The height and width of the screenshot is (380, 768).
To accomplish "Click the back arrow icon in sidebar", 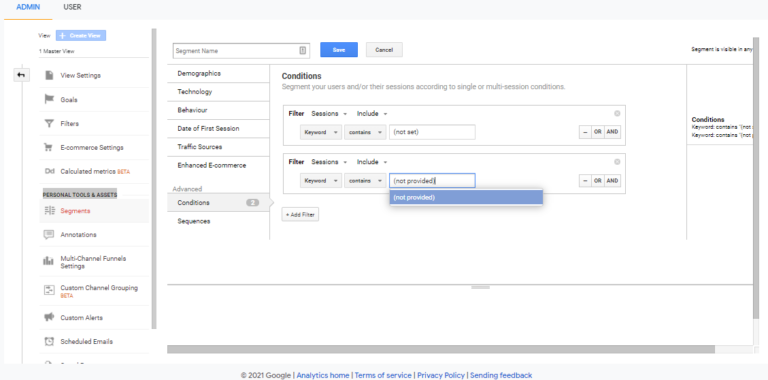I will coord(21,75).
